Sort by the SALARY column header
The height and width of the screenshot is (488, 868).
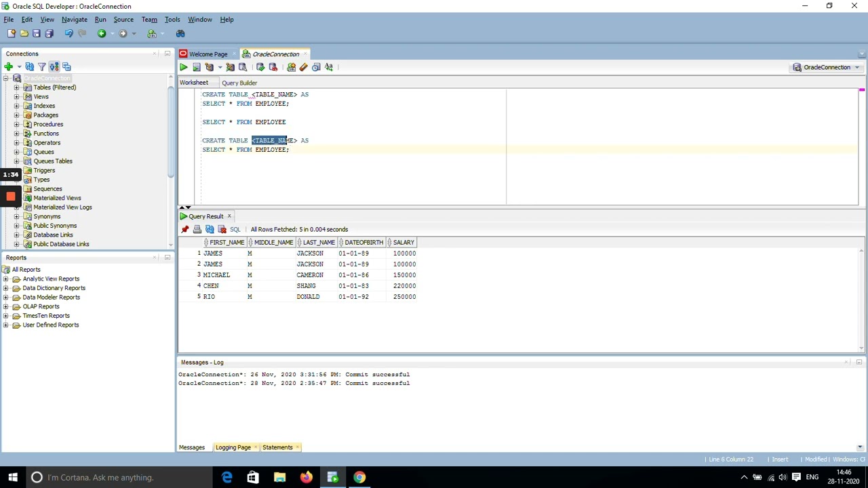tap(403, 243)
